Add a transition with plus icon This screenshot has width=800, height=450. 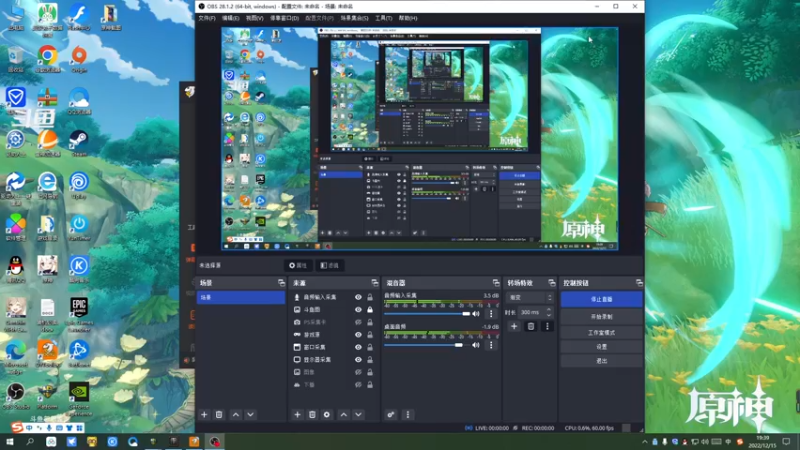pos(514,327)
